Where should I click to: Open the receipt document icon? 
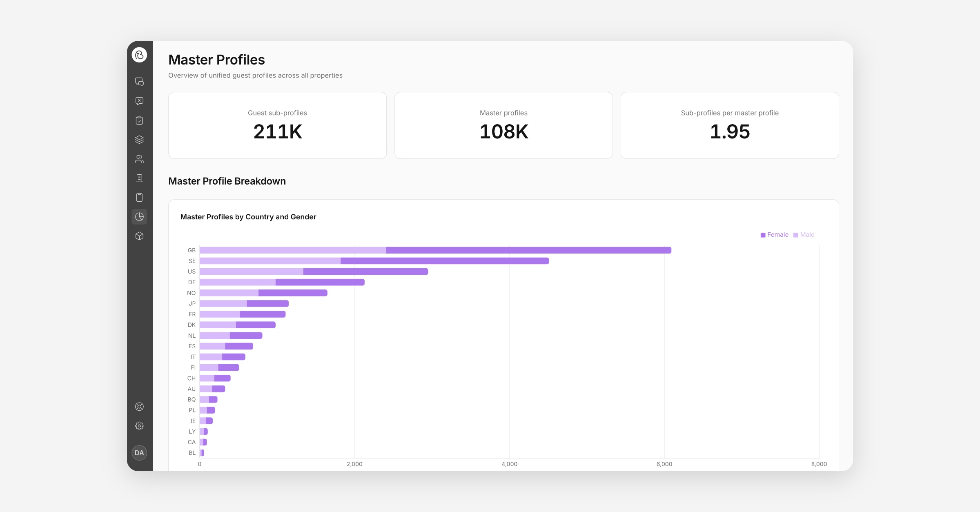tap(139, 178)
